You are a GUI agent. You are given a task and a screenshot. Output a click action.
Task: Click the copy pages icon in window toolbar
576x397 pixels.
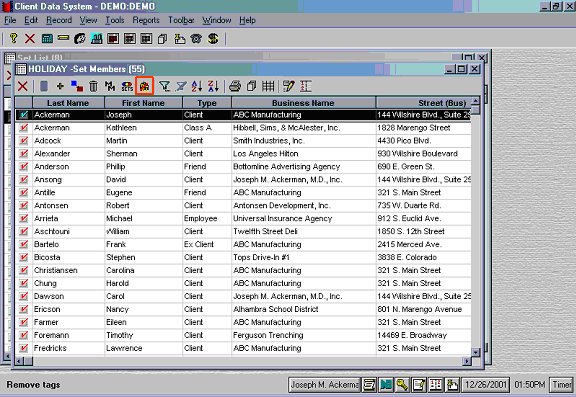(252, 86)
